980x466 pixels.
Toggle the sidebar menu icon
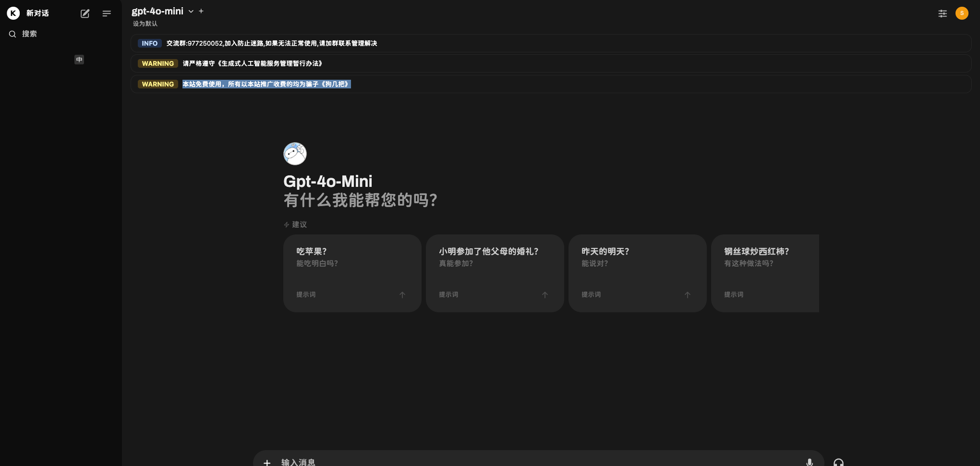[x=107, y=13]
